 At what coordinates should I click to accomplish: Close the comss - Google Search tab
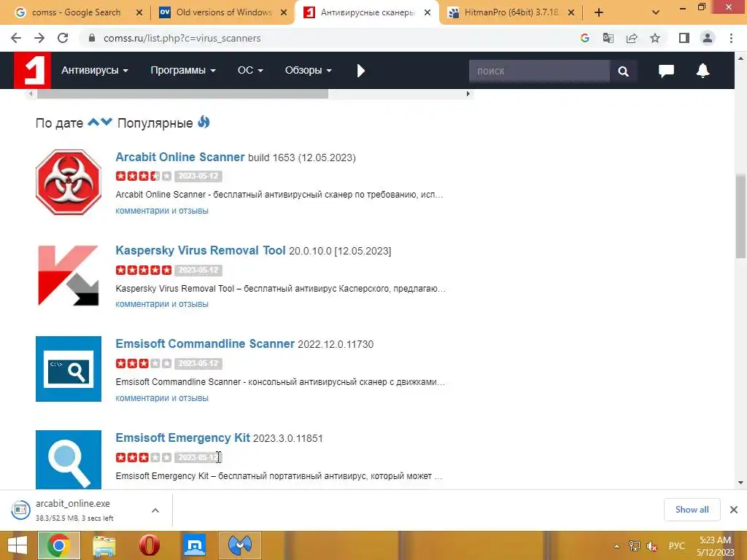point(139,12)
